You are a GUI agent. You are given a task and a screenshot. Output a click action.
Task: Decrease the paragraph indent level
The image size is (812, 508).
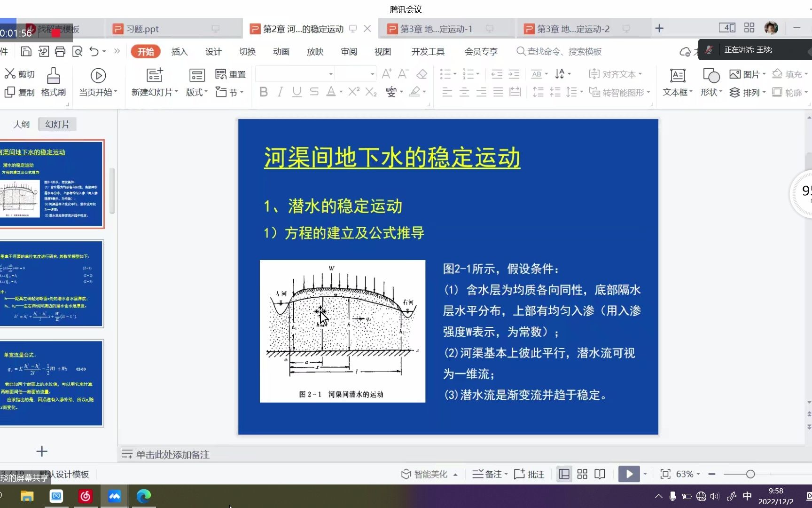(497, 74)
